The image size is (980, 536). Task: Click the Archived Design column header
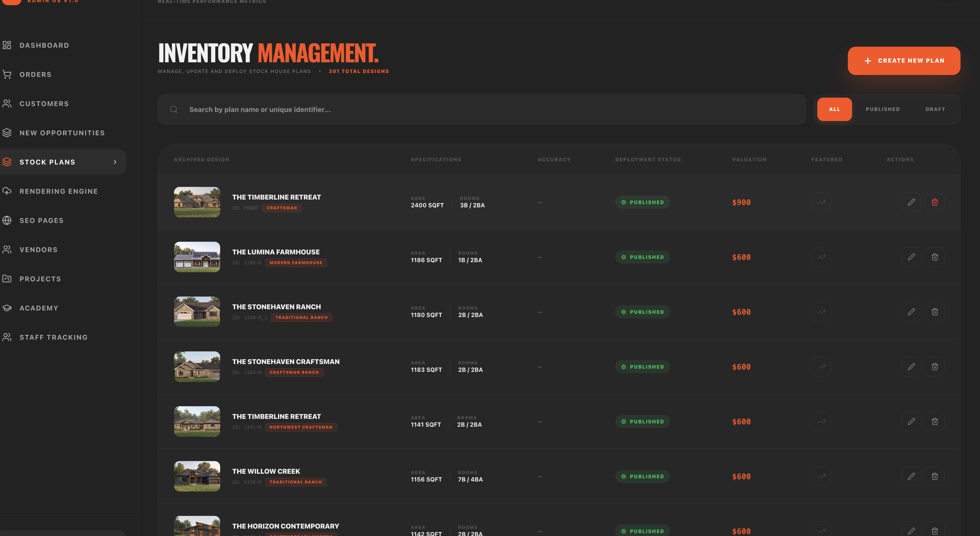pyautogui.click(x=202, y=160)
